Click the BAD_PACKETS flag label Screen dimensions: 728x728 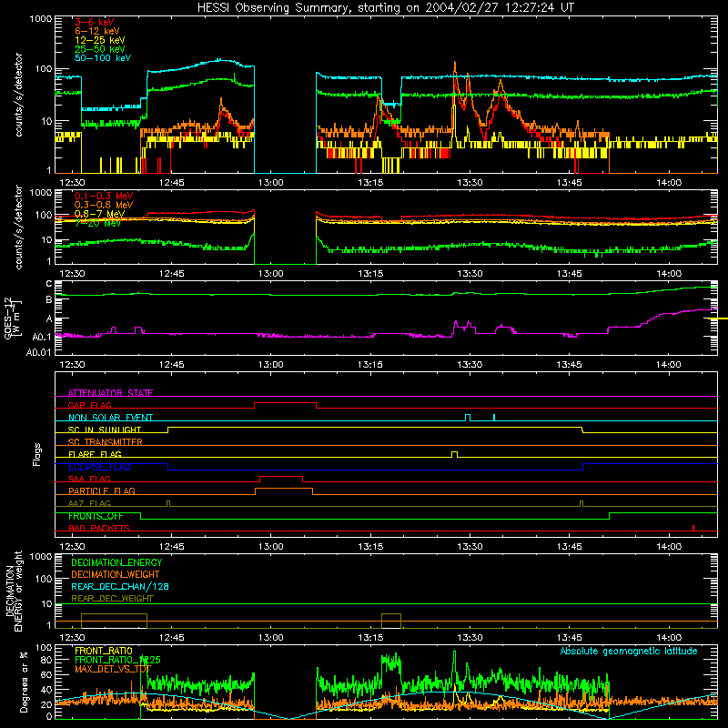[x=99, y=528]
